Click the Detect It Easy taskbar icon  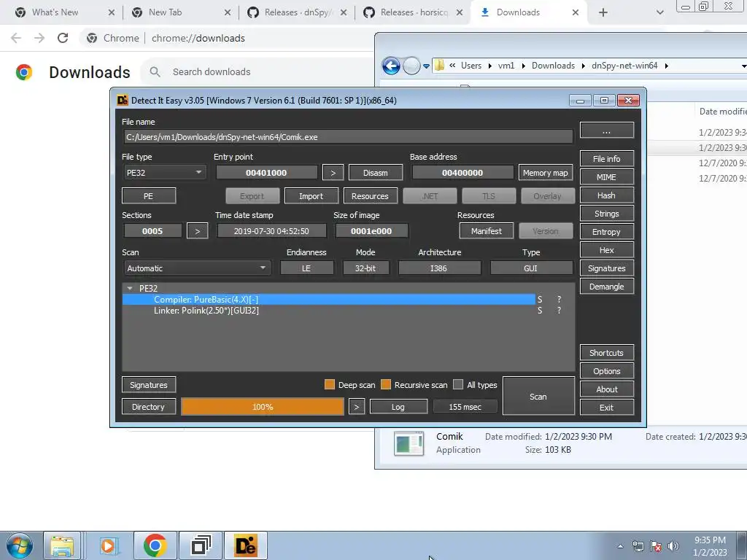246,545
